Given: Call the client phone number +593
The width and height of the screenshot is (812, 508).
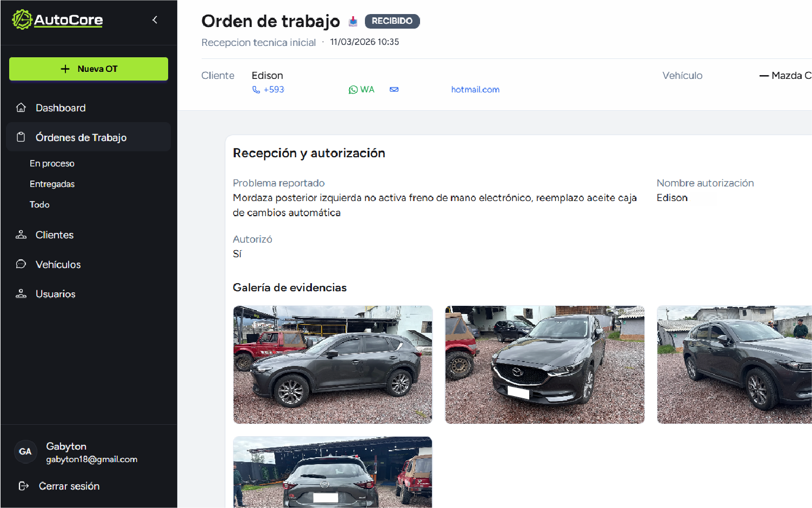Looking at the screenshot, I should pyautogui.click(x=274, y=90).
